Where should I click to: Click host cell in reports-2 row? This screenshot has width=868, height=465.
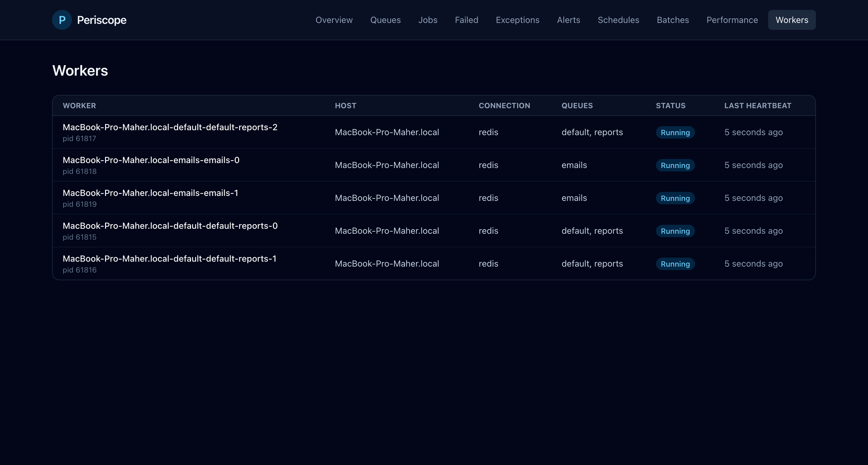coord(387,132)
